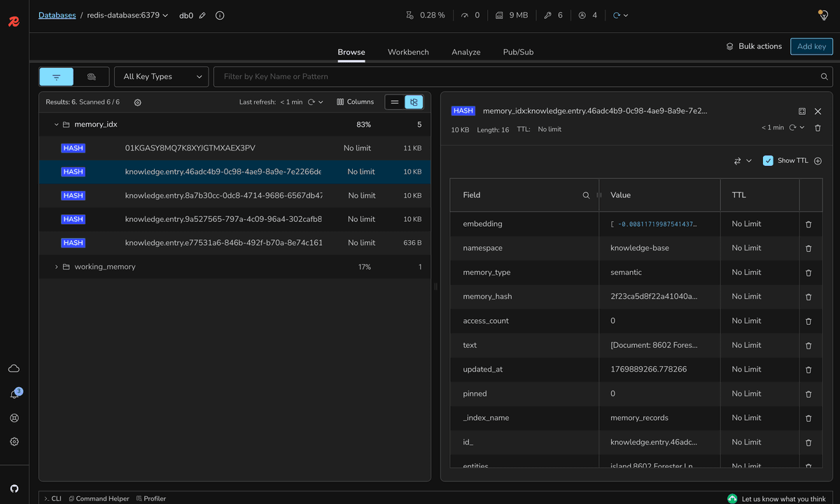Image resolution: width=840 pixels, height=504 pixels.
Task: Toggle the key type filter funnel
Action: pyautogui.click(x=55, y=76)
